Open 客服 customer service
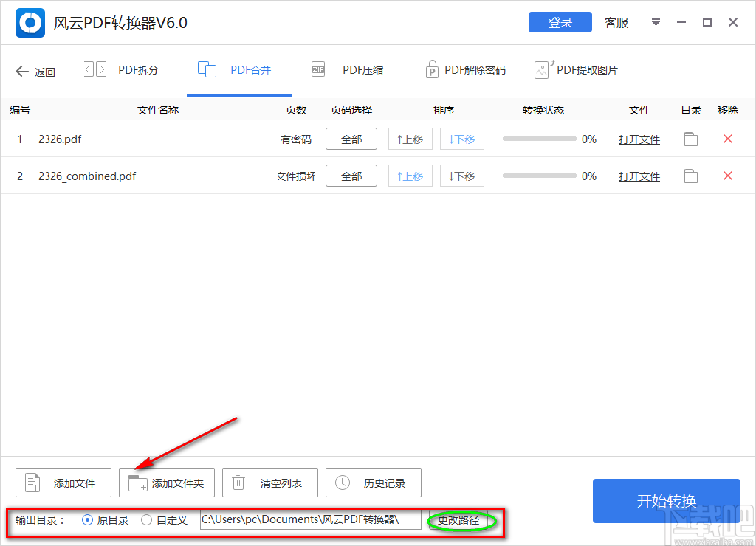 616,23
